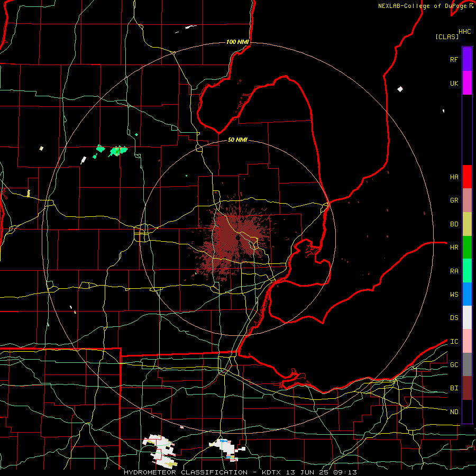
Task: Click the ND black legend swatch
Action: [467, 411]
